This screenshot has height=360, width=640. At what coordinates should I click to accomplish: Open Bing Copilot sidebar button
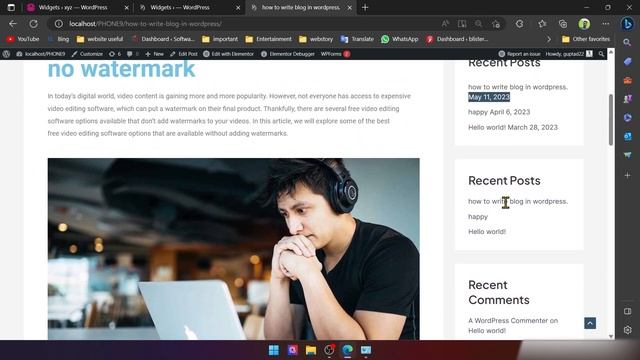point(627,24)
